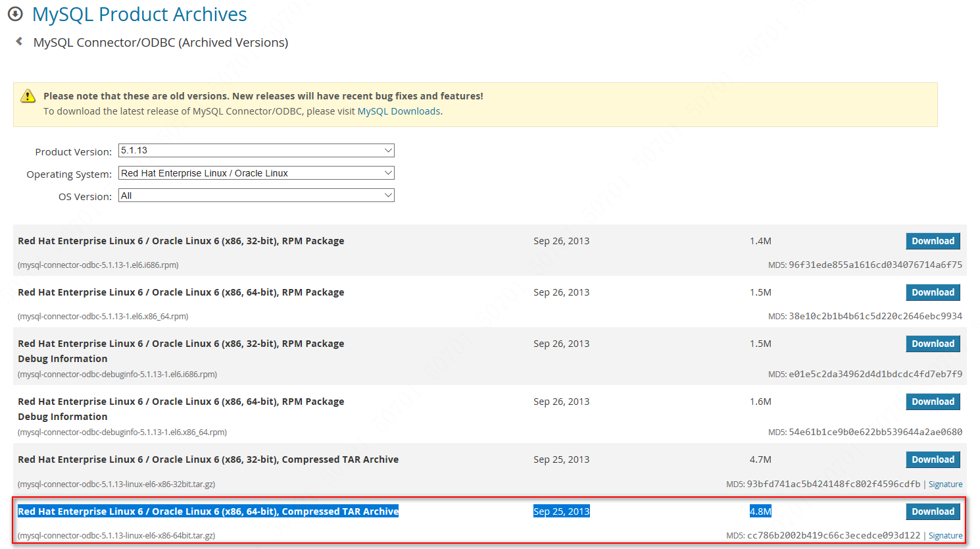Click filename mysql-connector-odbc-5.1.13-linux-el6-x86-64bit.tar.gz

(x=116, y=536)
